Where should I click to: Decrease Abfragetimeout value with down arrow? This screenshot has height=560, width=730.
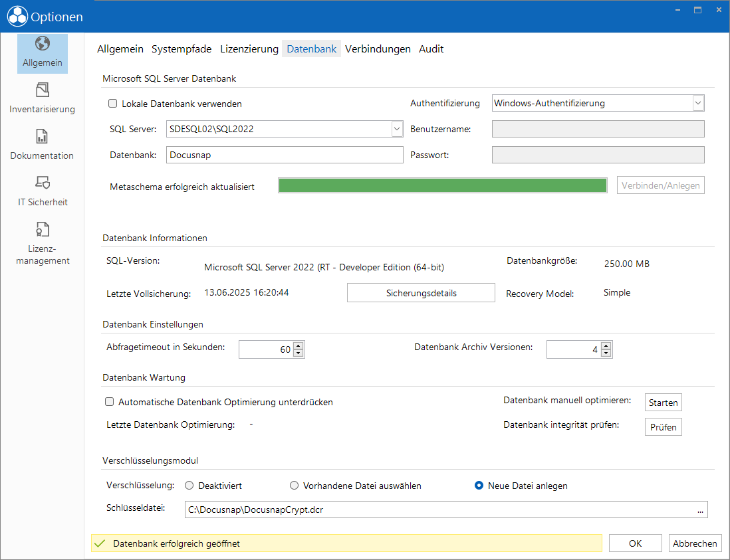299,353
